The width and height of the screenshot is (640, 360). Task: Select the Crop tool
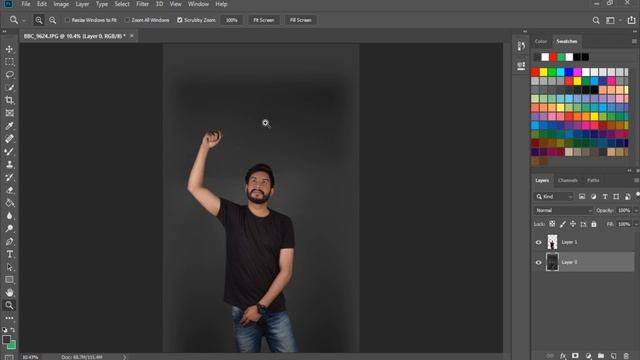click(9, 100)
